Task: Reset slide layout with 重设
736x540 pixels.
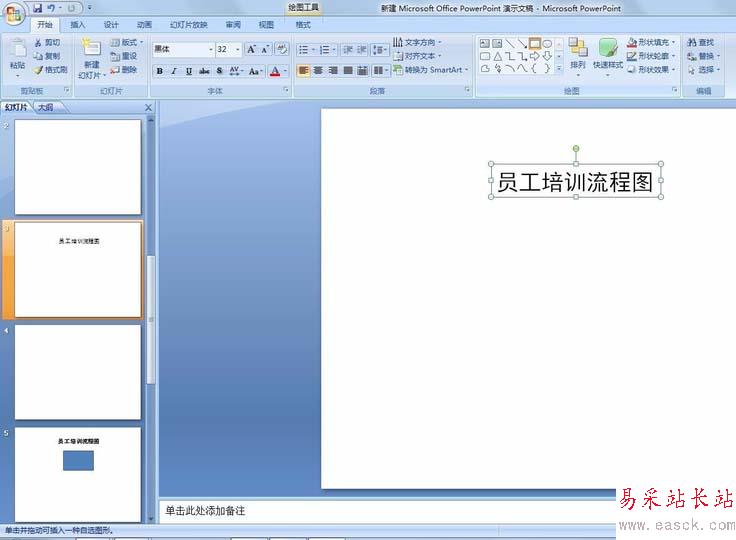Action: pos(124,56)
